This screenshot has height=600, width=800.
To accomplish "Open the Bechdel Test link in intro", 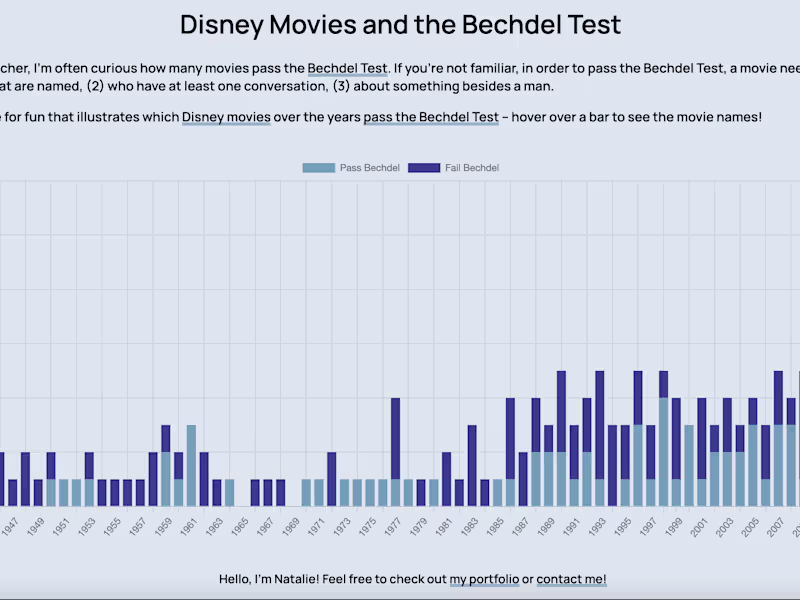I will coord(347,69).
